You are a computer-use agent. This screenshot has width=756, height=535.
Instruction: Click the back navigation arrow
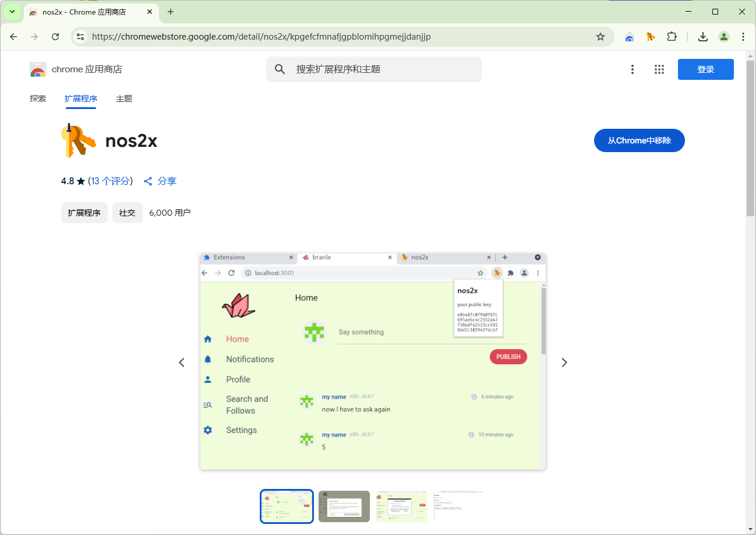tap(13, 36)
